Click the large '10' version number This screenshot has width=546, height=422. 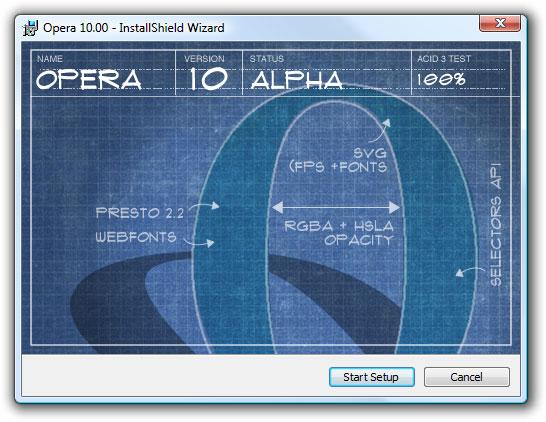208,79
